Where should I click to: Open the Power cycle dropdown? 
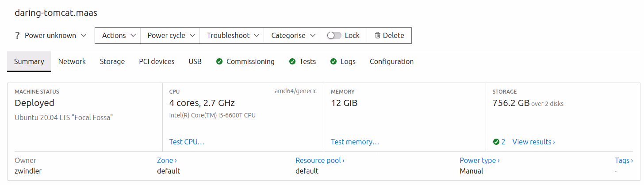point(171,35)
